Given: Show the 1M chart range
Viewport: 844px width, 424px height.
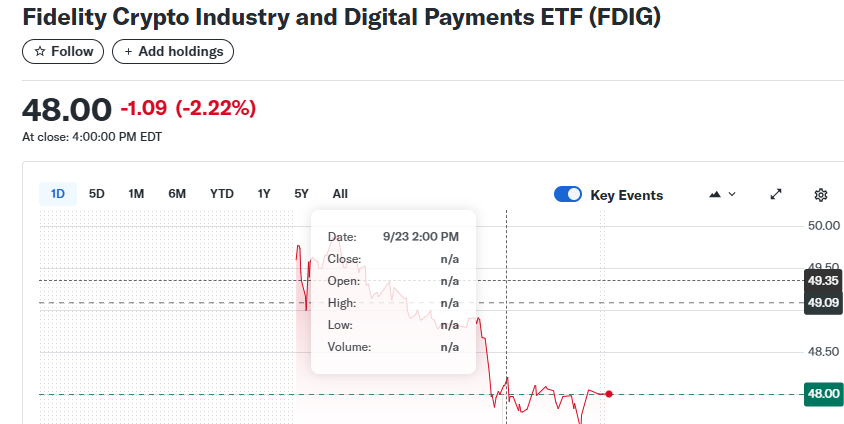Looking at the screenshot, I should coord(136,194).
